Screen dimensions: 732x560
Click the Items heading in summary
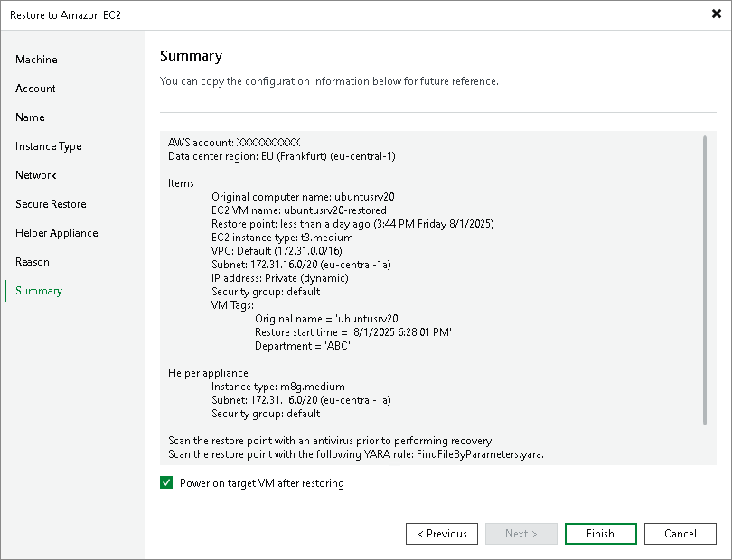(181, 183)
